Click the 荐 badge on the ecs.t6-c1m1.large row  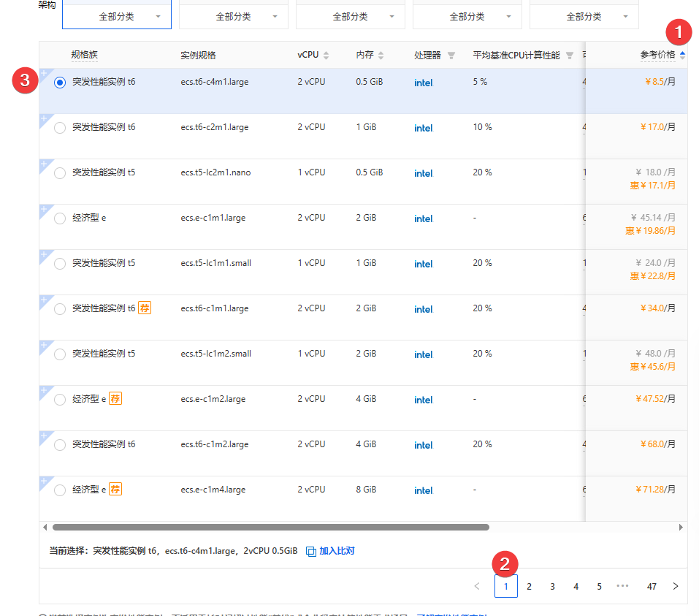(x=145, y=308)
